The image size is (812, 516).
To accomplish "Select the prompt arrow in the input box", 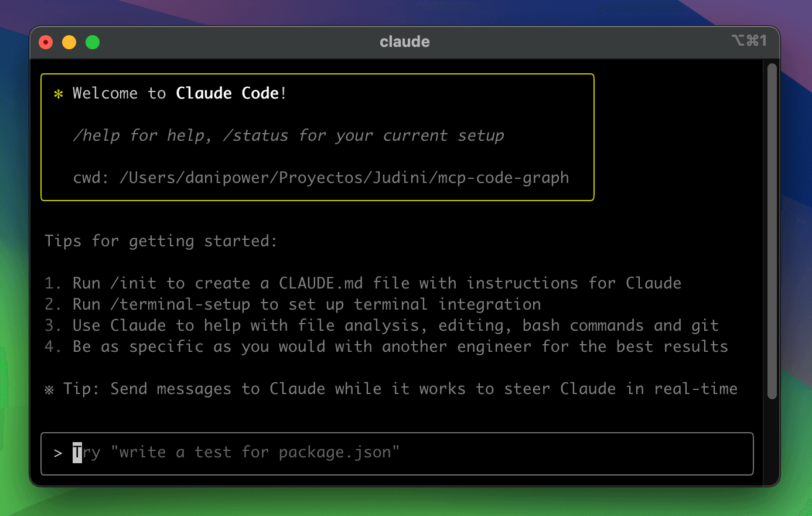I will [57, 452].
